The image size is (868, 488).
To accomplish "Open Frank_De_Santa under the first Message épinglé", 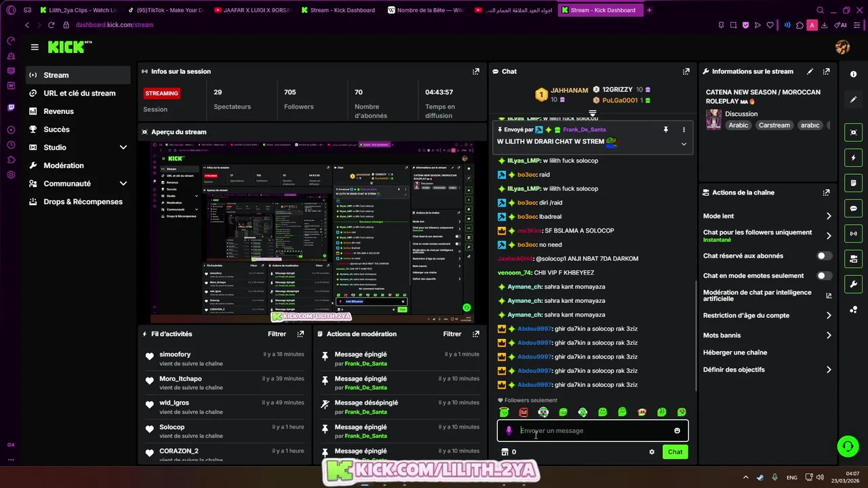I will coord(366,364).
